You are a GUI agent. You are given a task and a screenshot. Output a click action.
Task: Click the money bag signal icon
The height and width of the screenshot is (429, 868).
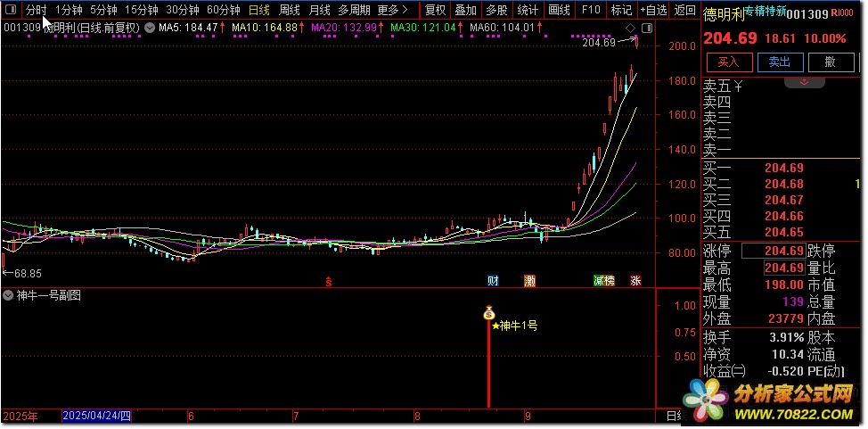pos(488,313)
